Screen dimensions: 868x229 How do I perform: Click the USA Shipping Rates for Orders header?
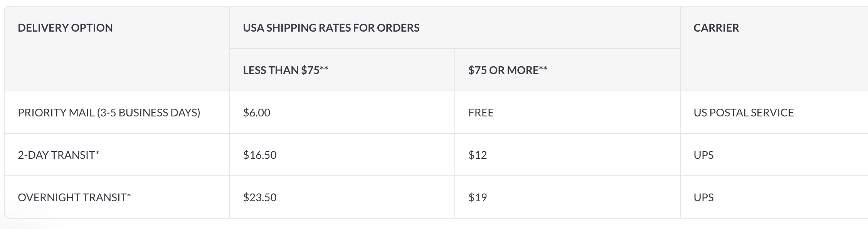(x=331, y=28)
